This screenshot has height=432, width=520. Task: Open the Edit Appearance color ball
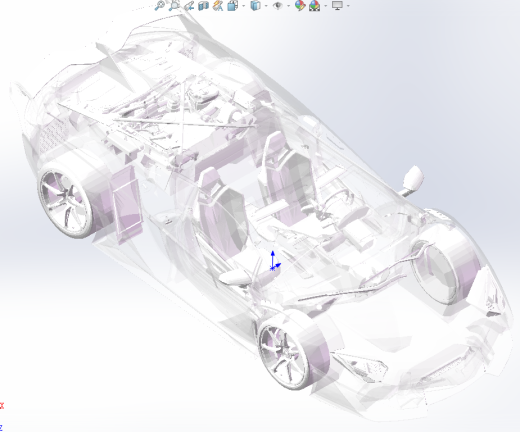coord(300,6)
